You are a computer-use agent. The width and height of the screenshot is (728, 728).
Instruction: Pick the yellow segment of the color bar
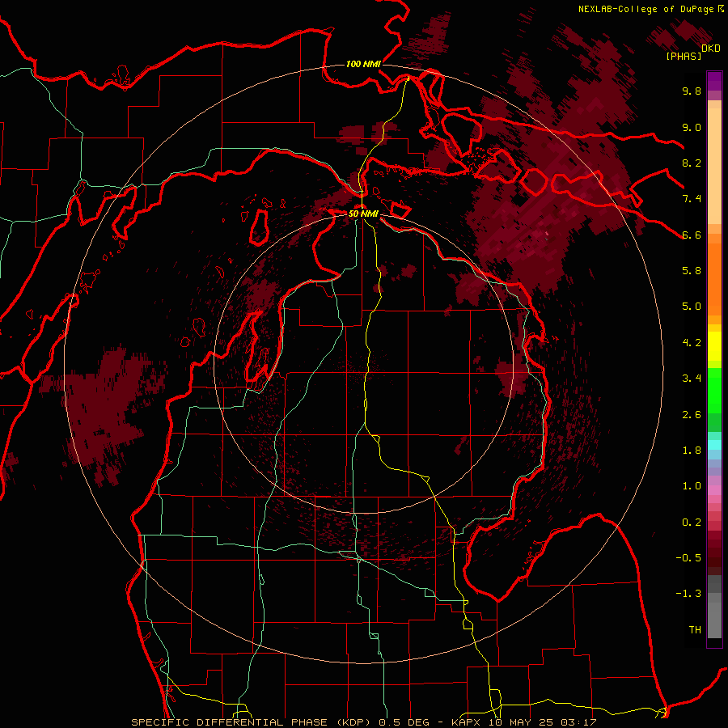click(x=714, y=346)
